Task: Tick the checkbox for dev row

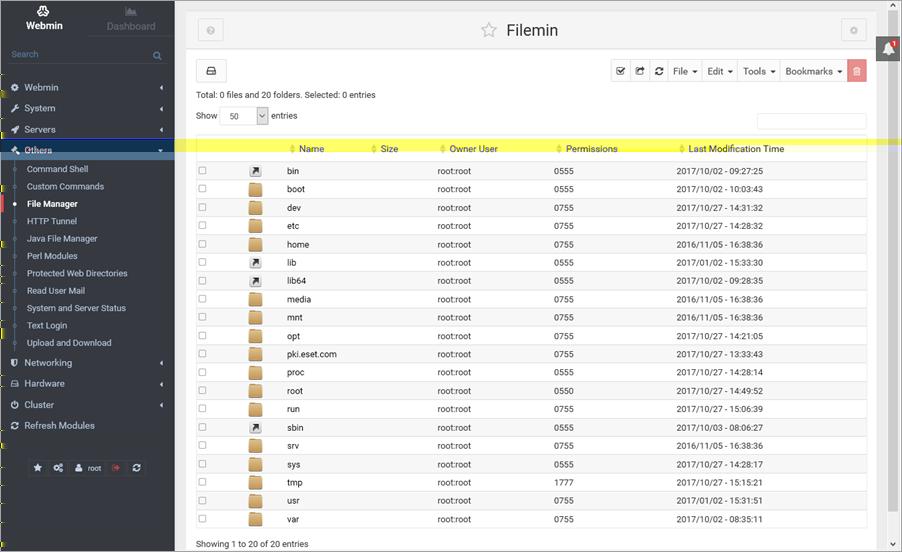Action: tap(202, 207)
